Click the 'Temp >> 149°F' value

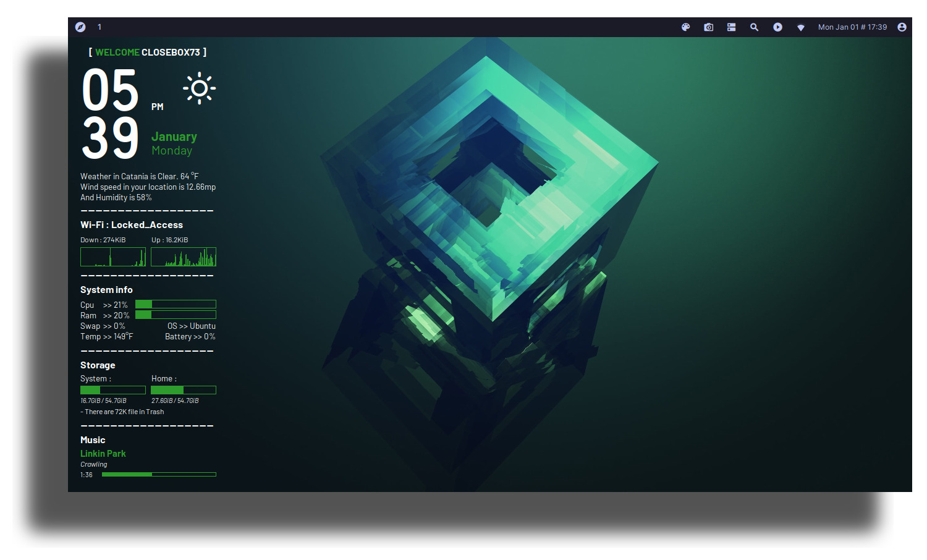click(107, 336)
